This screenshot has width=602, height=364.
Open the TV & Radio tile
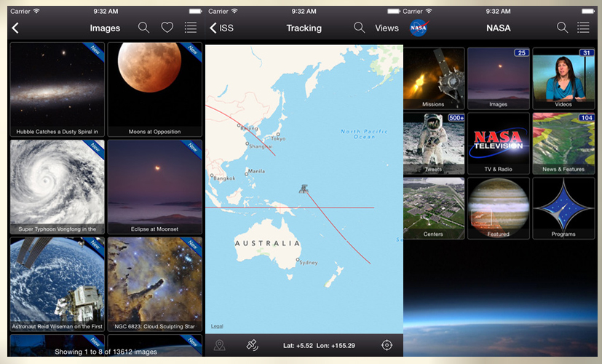pyautogui.click(x=499, y=143)
